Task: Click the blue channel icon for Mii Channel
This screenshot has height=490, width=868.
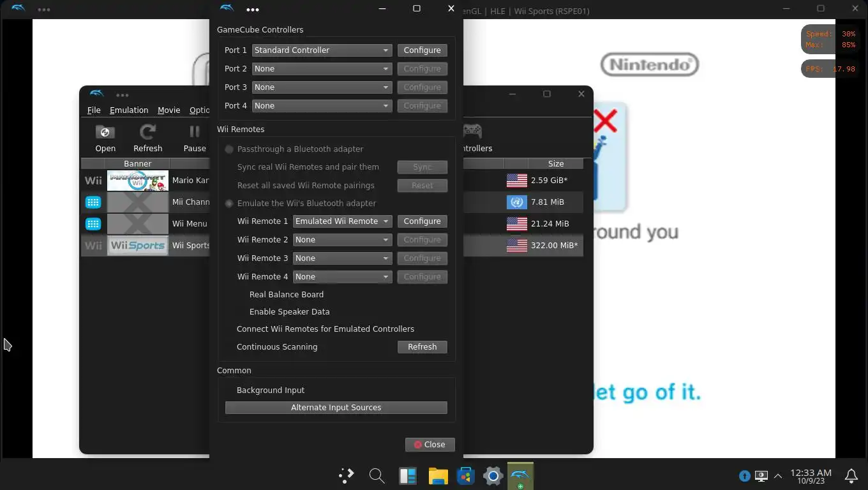Action: point(93,202)
